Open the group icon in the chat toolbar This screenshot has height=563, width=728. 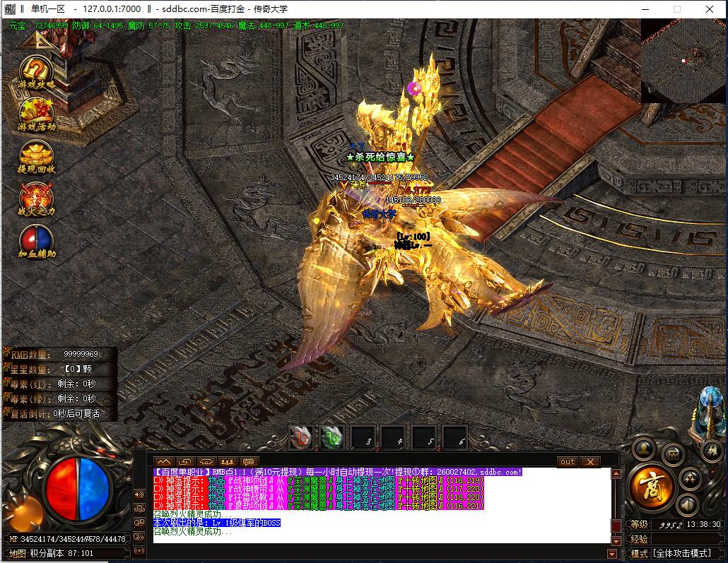point(227,462)
